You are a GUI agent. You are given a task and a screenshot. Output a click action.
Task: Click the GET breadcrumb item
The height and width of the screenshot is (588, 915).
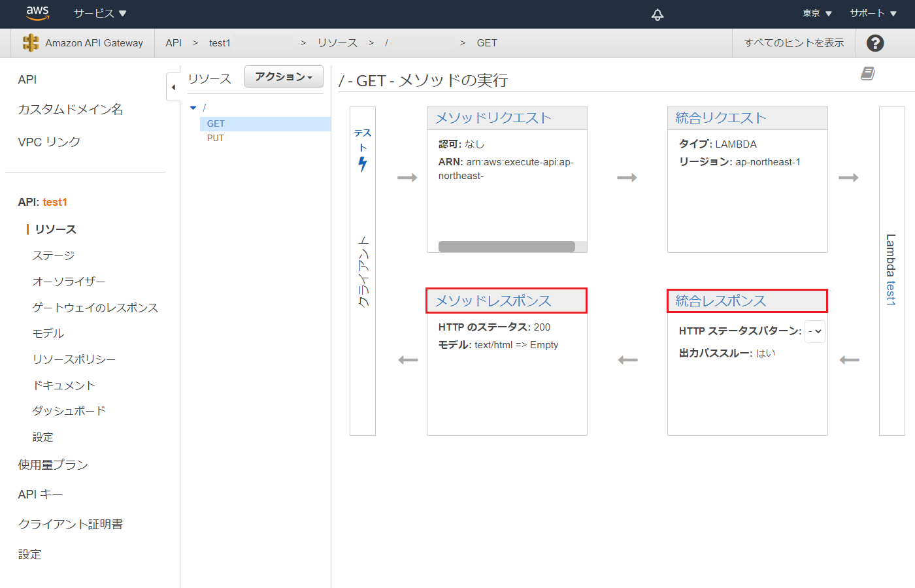(487, 42)
